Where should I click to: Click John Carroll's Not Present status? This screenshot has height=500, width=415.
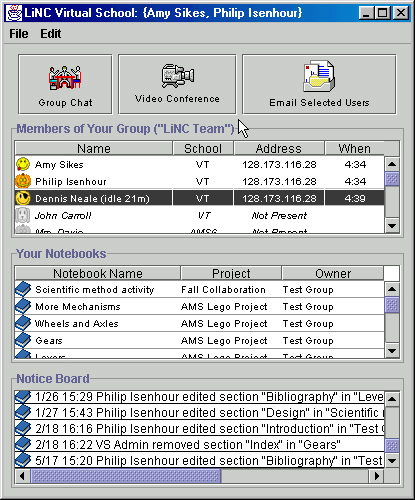point(279,215)
